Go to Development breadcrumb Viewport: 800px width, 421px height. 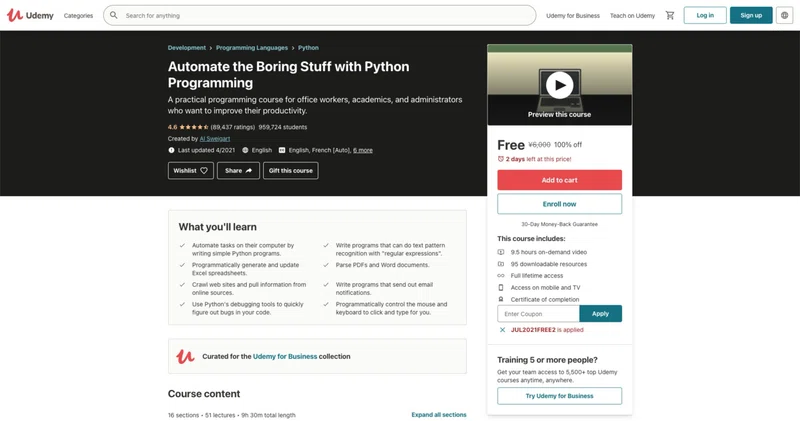(x=187, y=47)
